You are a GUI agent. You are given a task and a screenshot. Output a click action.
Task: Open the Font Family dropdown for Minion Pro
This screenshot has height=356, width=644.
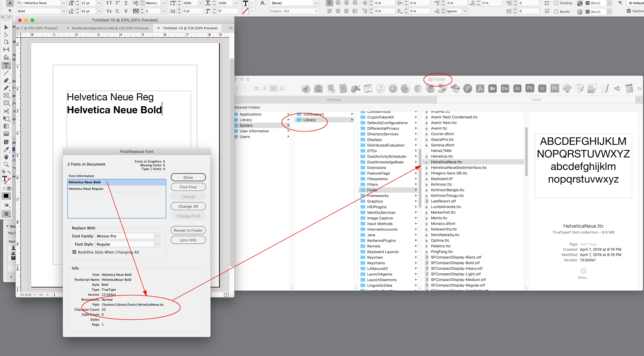click(x=157, y=236)
